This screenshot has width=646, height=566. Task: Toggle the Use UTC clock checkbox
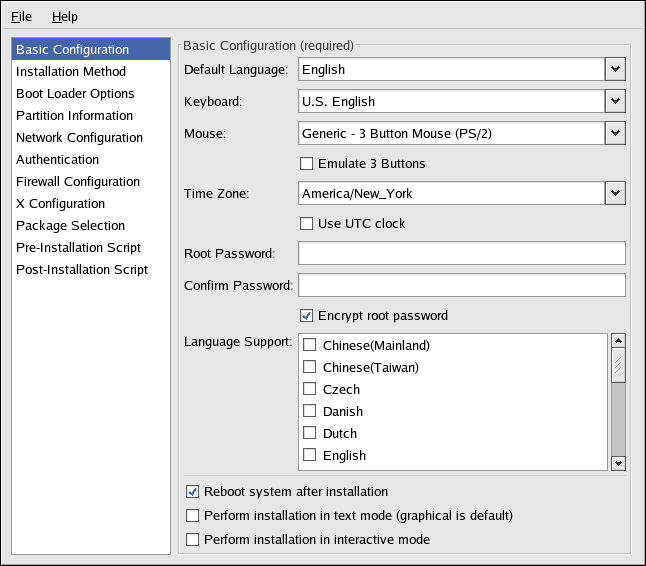307,224
